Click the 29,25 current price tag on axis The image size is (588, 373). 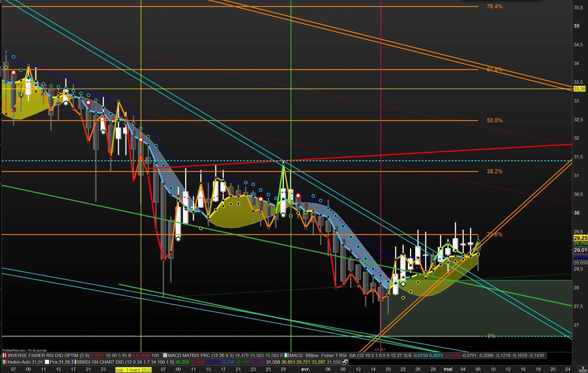(580, 238)
